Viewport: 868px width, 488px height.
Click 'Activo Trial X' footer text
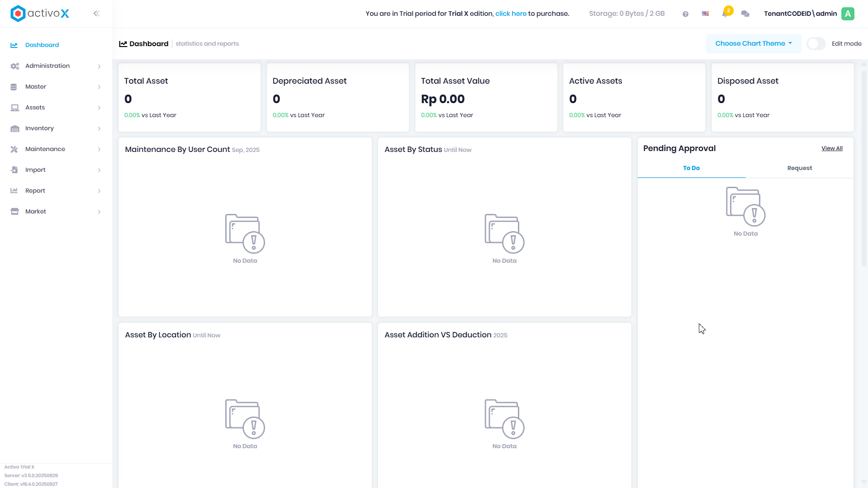point(19,467)
